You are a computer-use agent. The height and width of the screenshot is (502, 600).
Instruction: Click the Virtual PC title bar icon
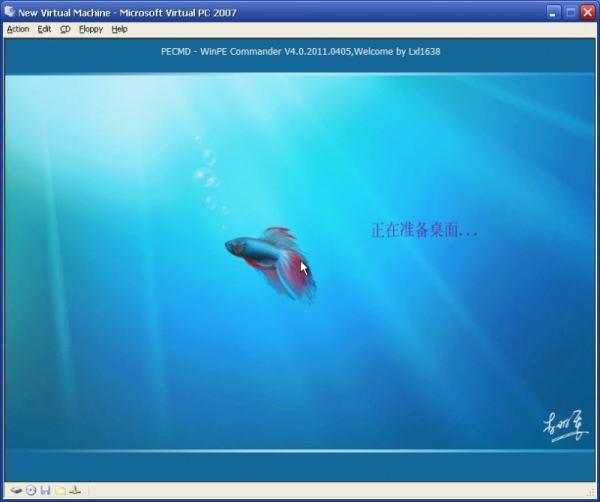coord(9,11)
